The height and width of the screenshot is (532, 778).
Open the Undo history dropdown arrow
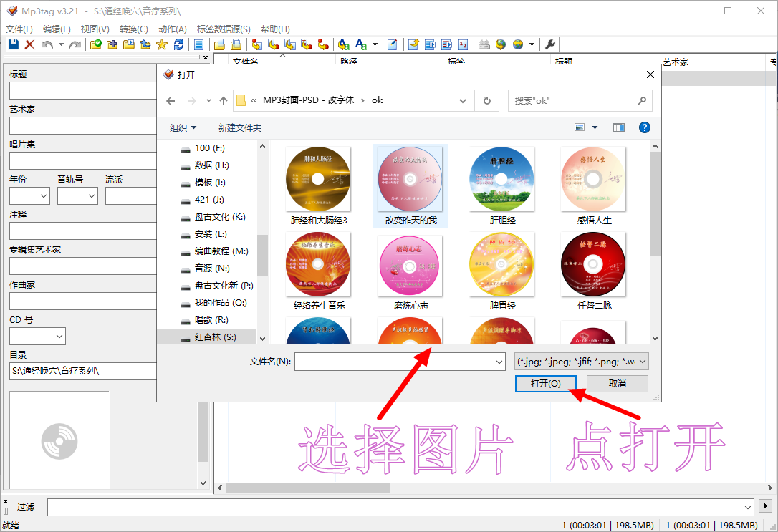pyautogui.click(x=61, y=44)
